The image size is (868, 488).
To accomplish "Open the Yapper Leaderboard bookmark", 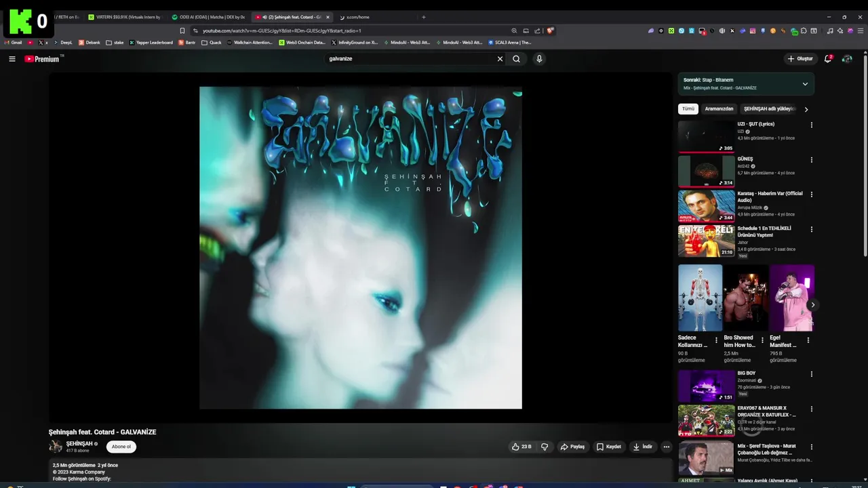I will tap(151, 42).
